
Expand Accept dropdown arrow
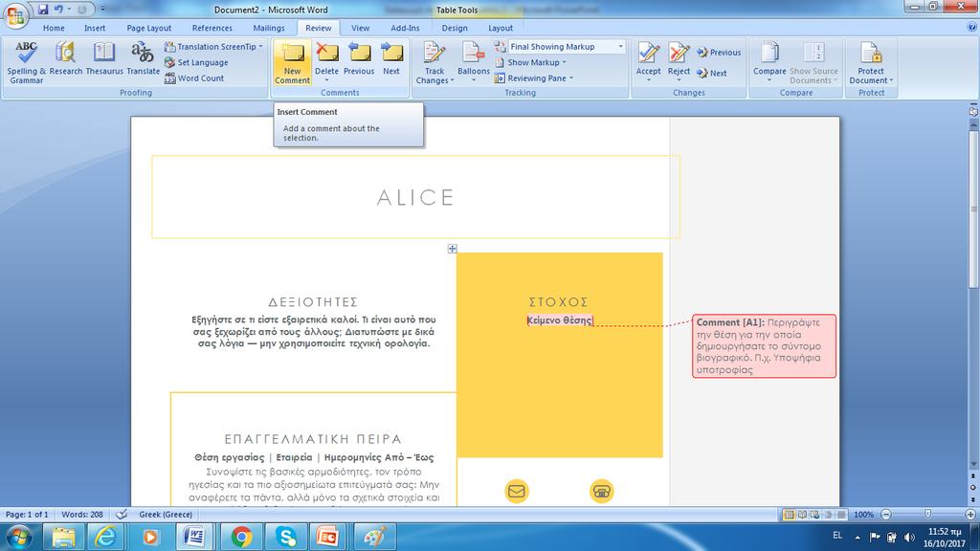point(648,80)
